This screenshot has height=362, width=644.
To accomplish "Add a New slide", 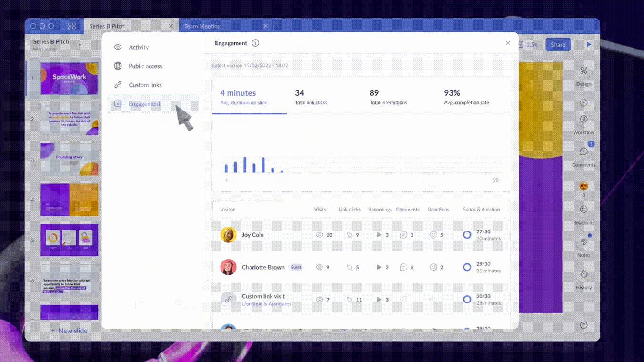I will tap(69, 331).
